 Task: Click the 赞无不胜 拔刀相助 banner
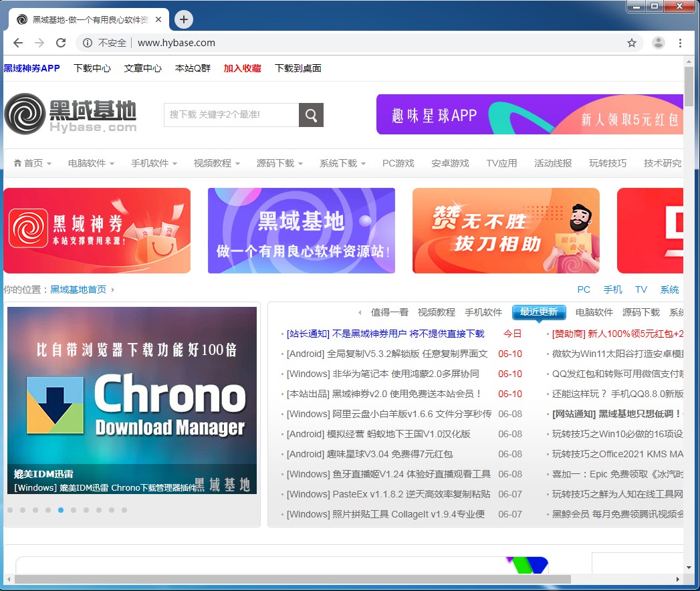pos(506,231)
